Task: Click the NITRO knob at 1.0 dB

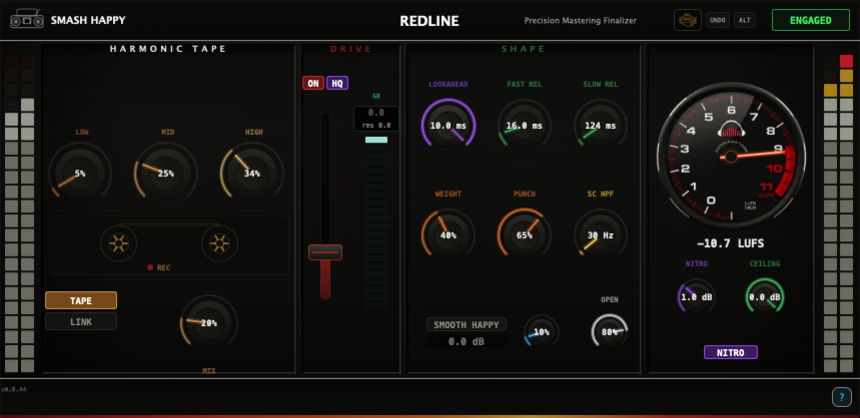Action: 697,297
